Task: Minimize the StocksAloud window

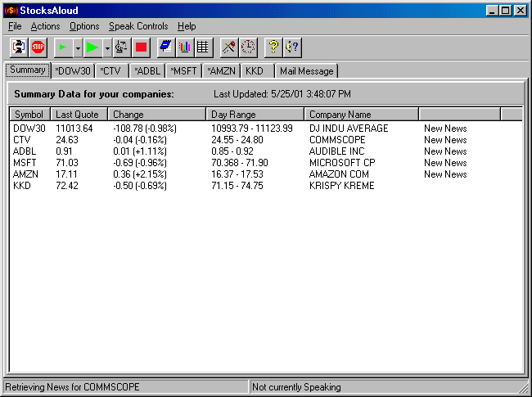Action: tap(492, 11)
